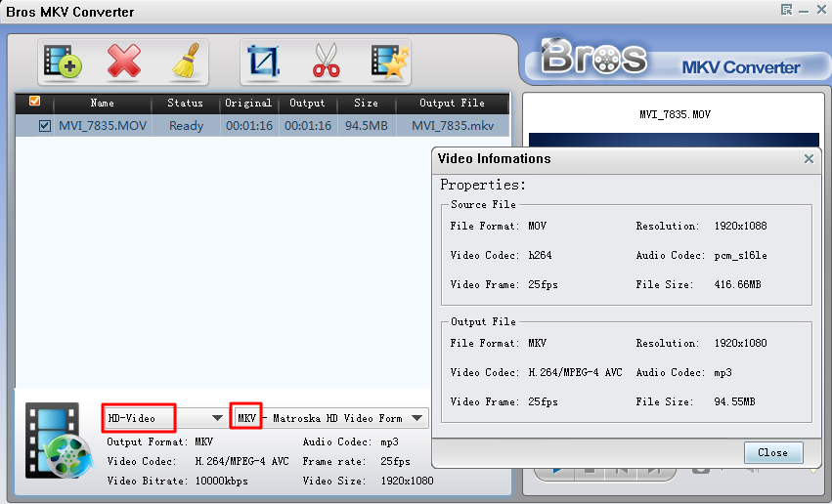
Task: Open the scissors Trim tool
Action: point(326,62)
